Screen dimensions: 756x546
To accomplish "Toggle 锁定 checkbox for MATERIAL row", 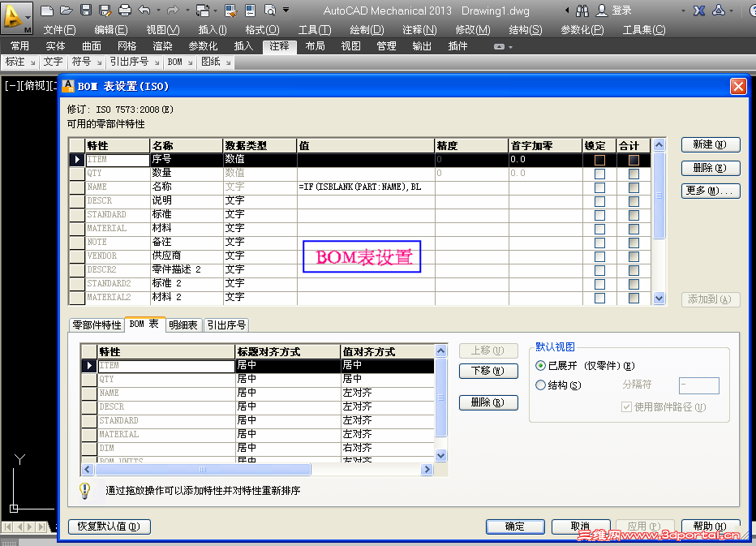I will (x=599, y=229).
